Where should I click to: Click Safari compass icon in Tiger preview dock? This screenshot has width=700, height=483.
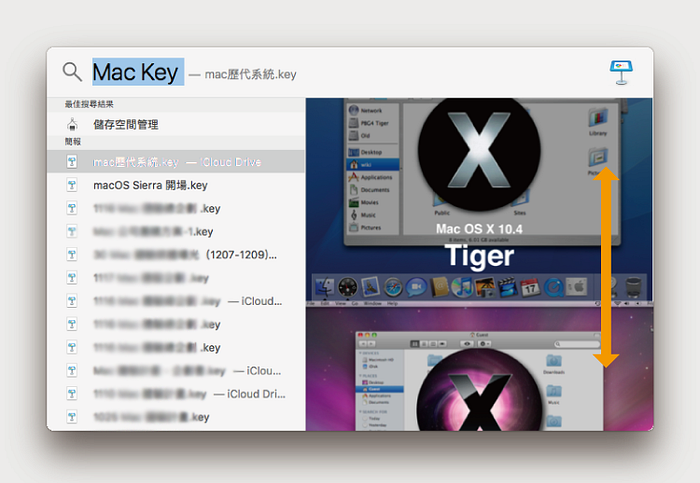[393, 287]
